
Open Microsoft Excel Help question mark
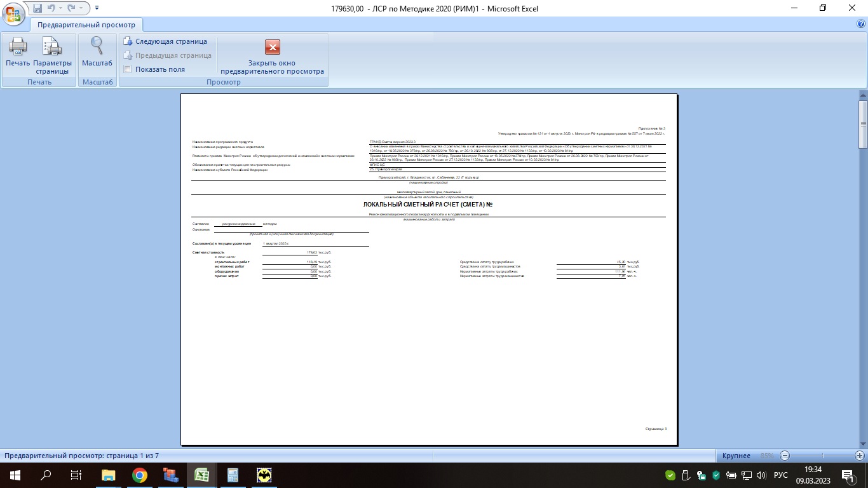(861, 24)
